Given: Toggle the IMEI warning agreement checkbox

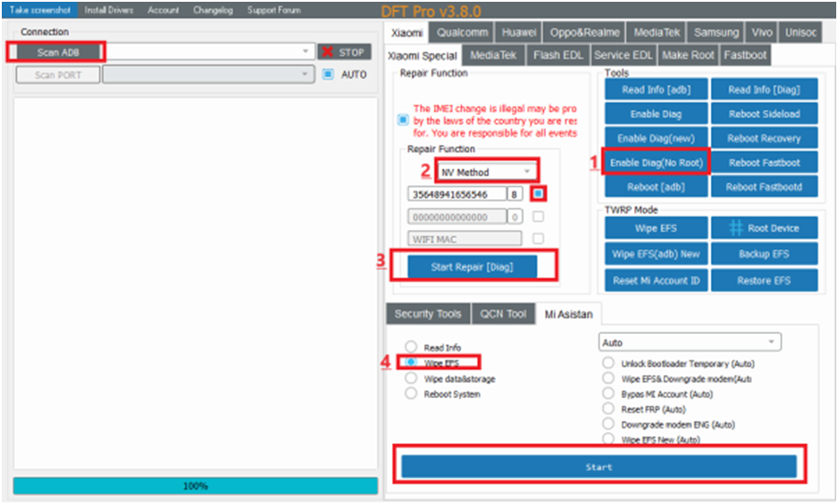Looking at the screenshot, I should (403, 120).
